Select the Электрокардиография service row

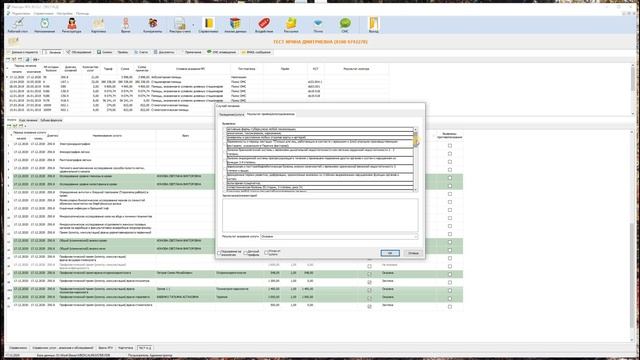pos(237,144)
